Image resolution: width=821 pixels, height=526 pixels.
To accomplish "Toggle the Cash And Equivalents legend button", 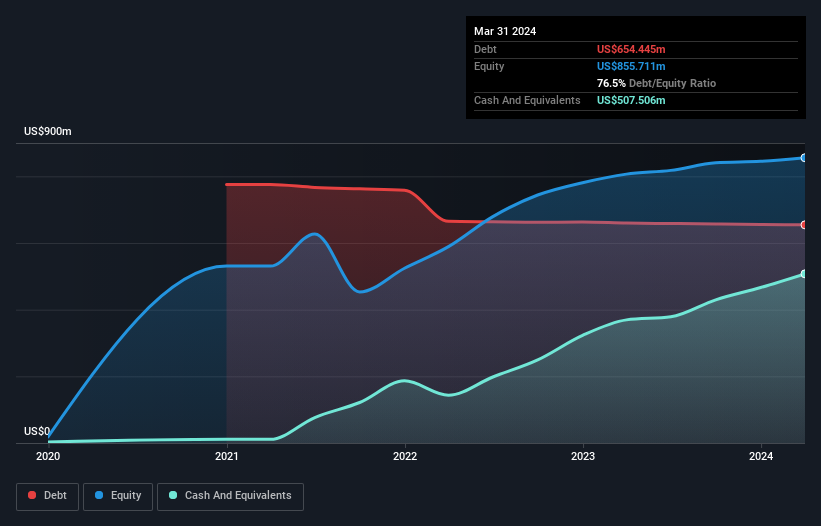I will click(230, 496).
